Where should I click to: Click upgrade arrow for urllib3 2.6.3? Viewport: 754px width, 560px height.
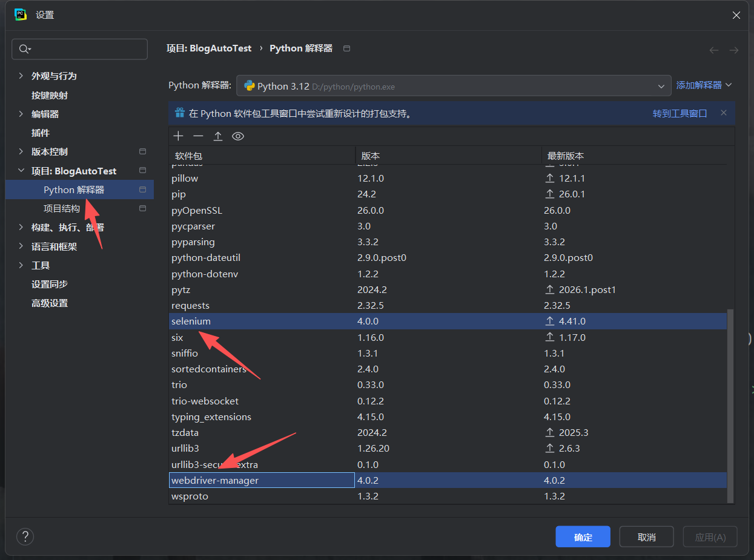point(550,449)
